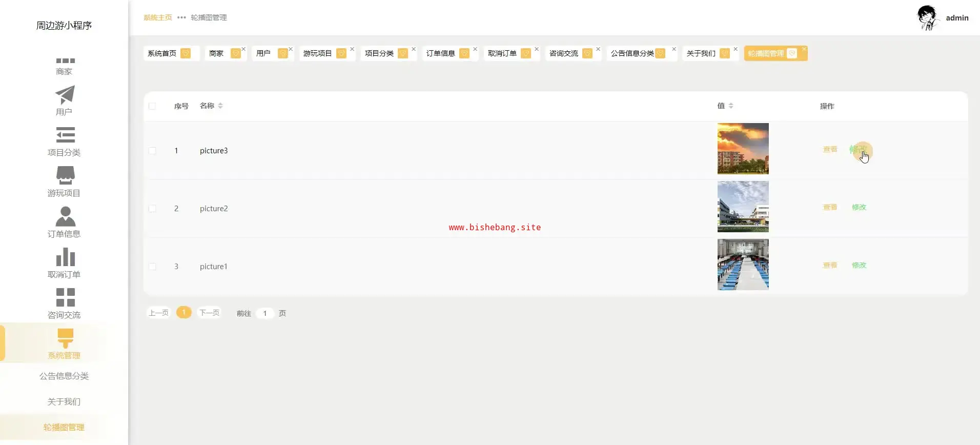Screen dimensions: 980x445
Task: Open the picture3 sunset thumbnail
Action: [743, 149]
